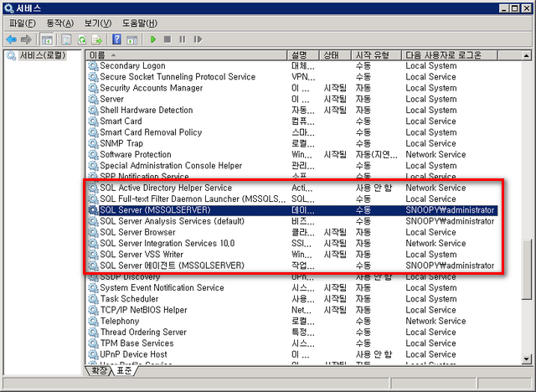The height and width of the screenshot is (392, 536).
Task: Click the 서비스 window title bar icon
Action: pyautogui.click(x=9, y=8)
